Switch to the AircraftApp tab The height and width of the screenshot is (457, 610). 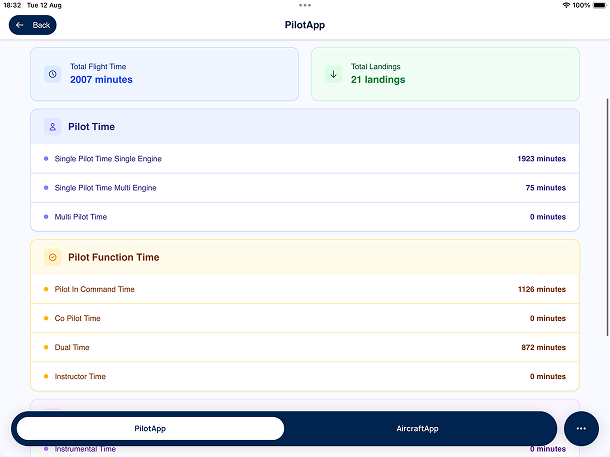(x=417, y=429)
